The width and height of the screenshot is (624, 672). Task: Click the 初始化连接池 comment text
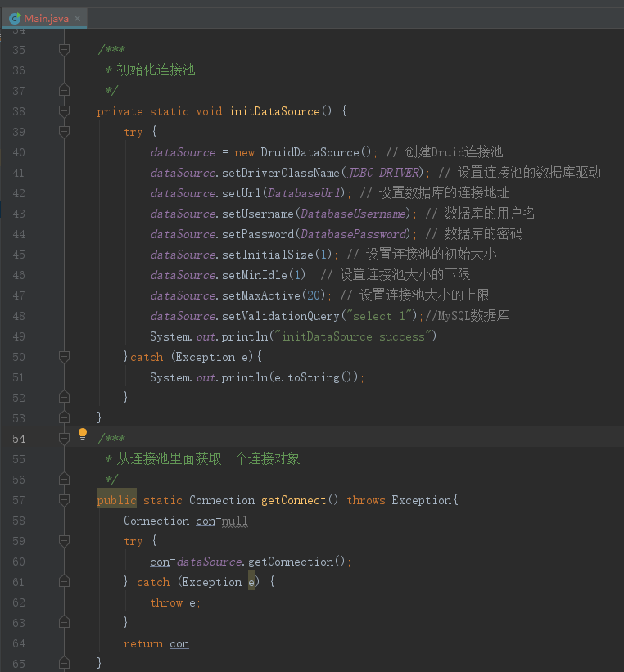point(156,70)
